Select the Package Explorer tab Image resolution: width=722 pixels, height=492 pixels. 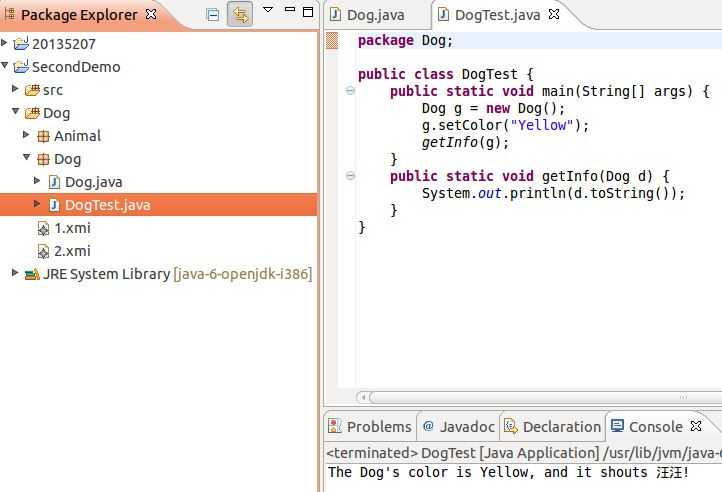[x=79, y=15]
